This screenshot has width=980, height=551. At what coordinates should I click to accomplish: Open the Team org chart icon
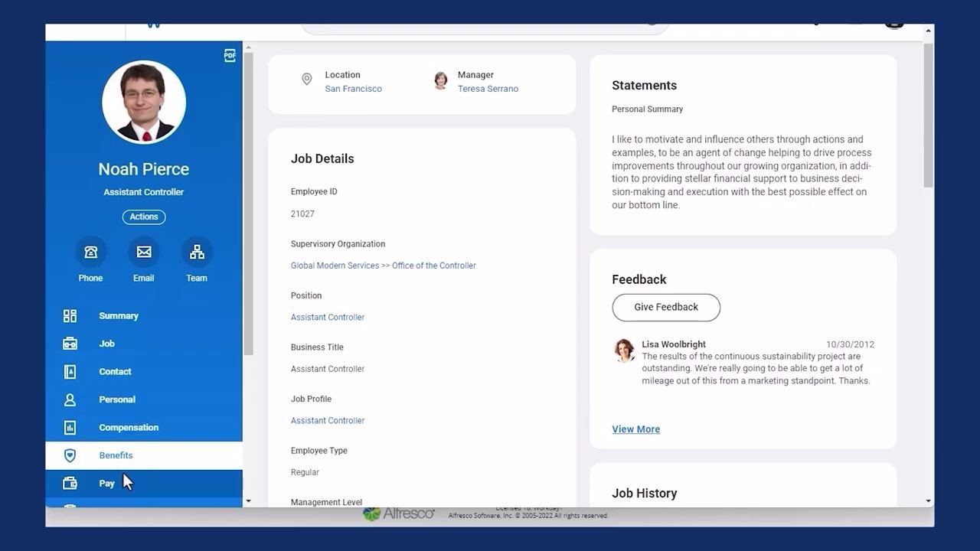(197, 252)
